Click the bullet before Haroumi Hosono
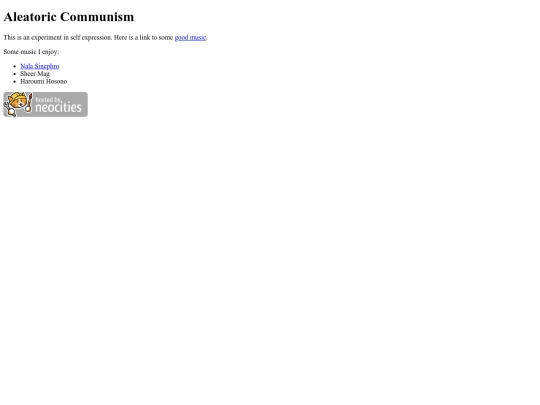 [14, 82]
